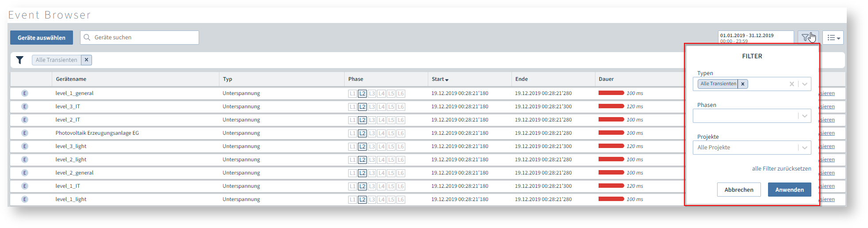
Task: Open the list view options menu icon
Action: point(833,38)
